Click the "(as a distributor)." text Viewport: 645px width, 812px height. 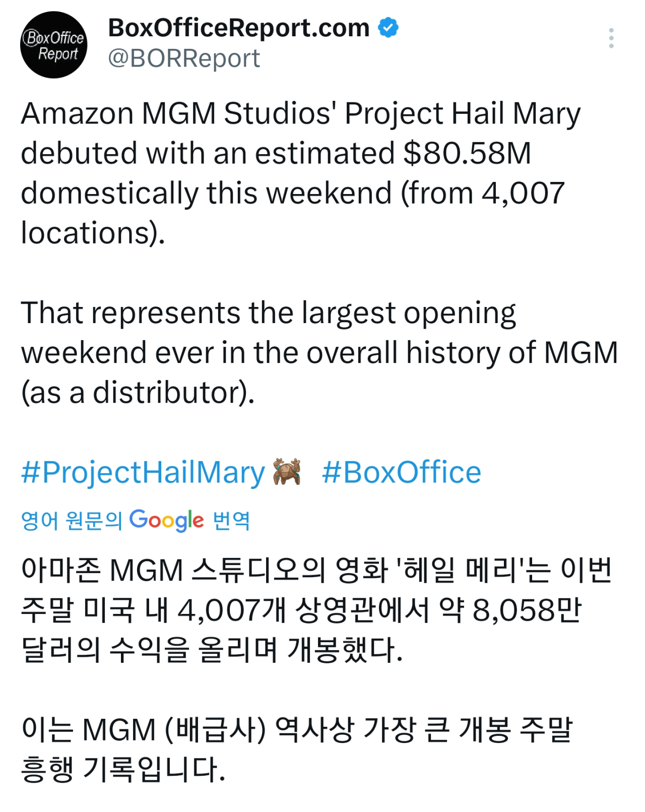(138, 393)
